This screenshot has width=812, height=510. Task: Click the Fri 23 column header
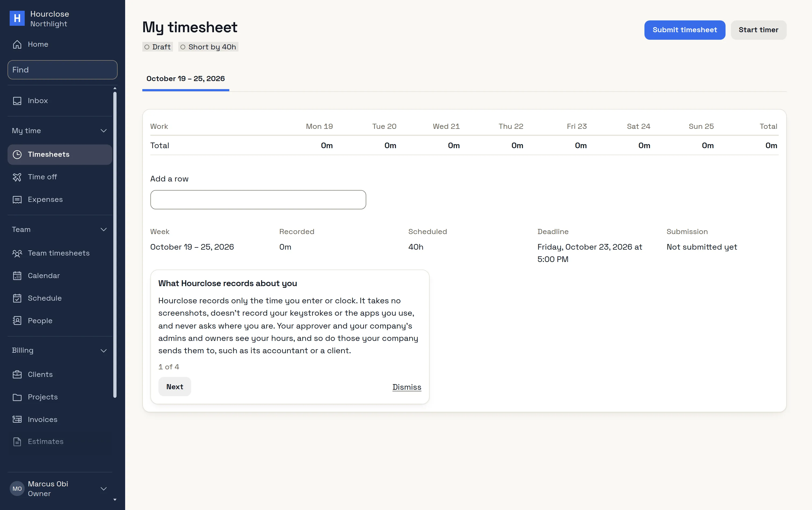tap(577, 126)
